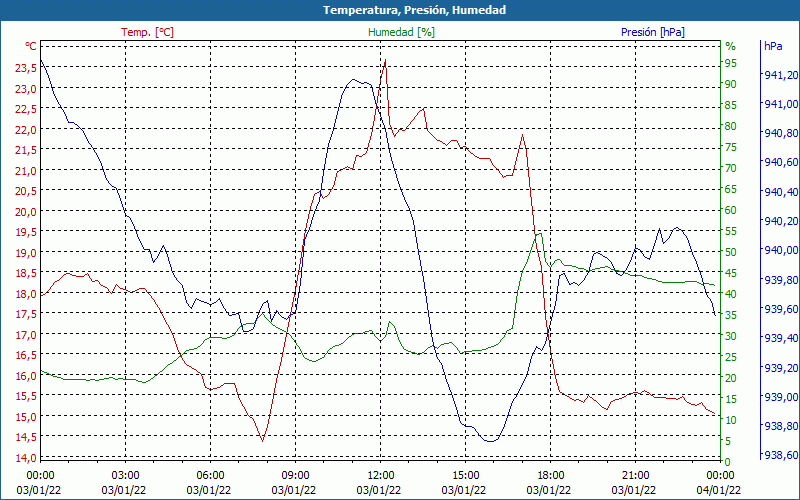This screenshot has height=500, width=800.
Task: Click the 18,5 temperature axis tick
Action: coord(26,273)
